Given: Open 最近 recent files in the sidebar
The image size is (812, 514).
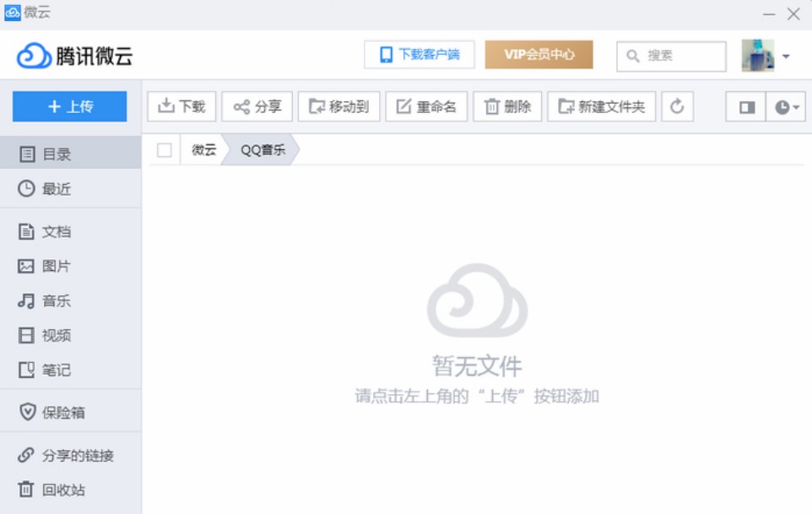Looking at the screenshot, I should click(x=70, y=188).
